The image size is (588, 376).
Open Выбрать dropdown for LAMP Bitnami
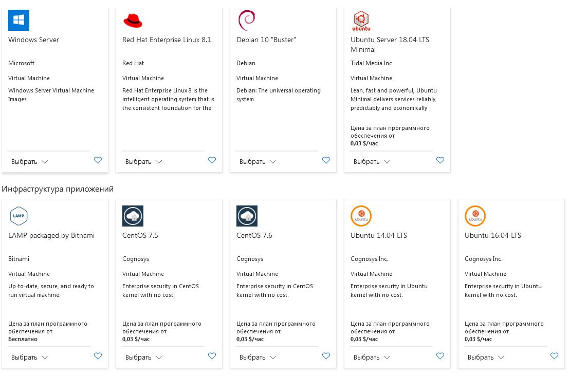point(30,358)
